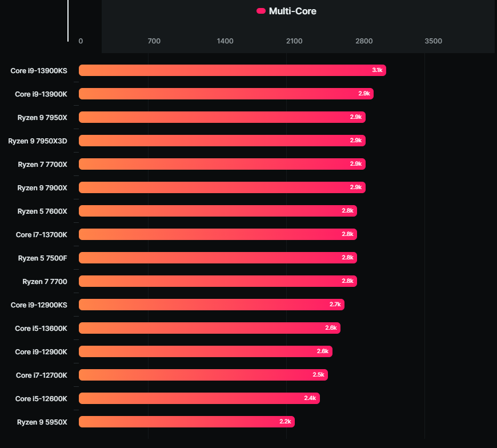Click the Ryzen 5 7500F label
Viewport: 497px width, 448px height.
(42, 258)
